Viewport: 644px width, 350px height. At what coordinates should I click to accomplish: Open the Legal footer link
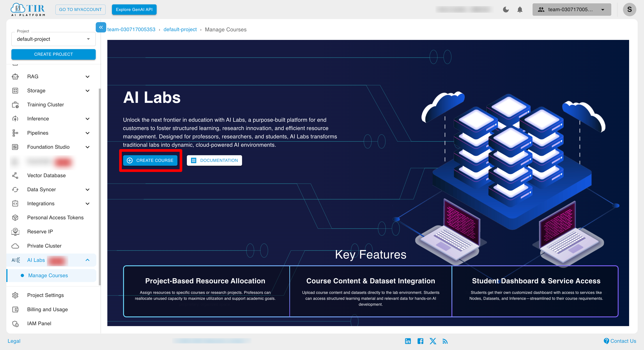(x=14, y=341)
